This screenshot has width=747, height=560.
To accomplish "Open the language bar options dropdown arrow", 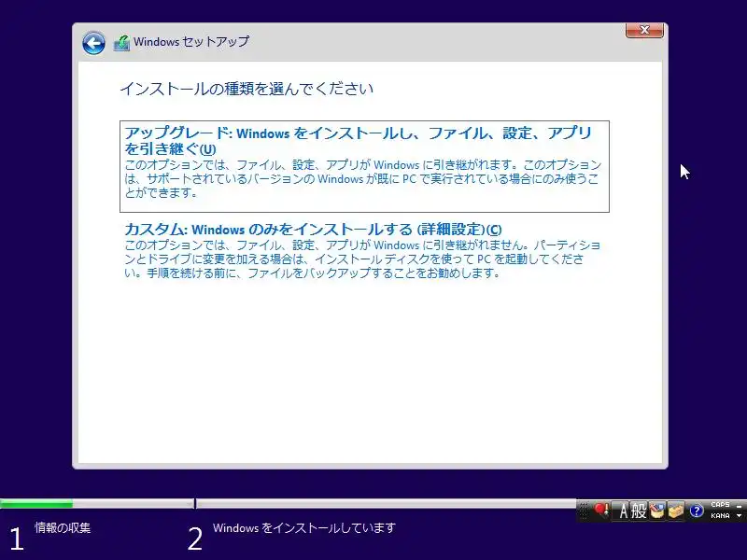I will click(x=739, y=516).
